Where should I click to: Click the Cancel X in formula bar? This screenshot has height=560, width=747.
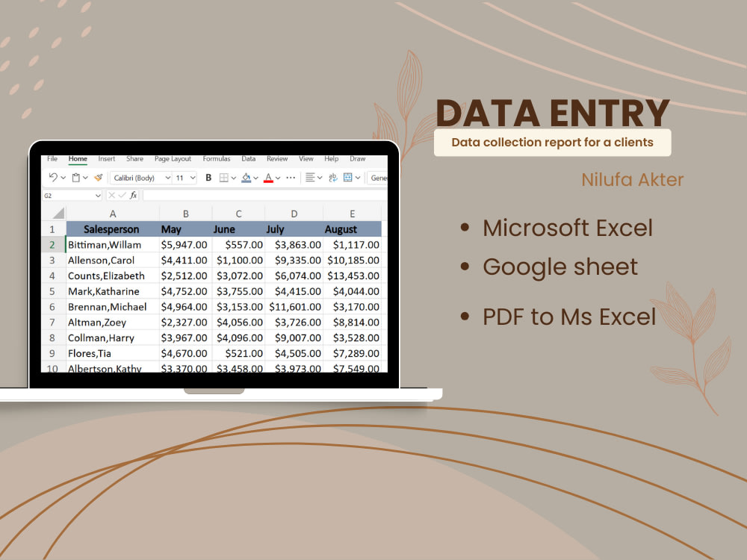click(x=111, y=195)
